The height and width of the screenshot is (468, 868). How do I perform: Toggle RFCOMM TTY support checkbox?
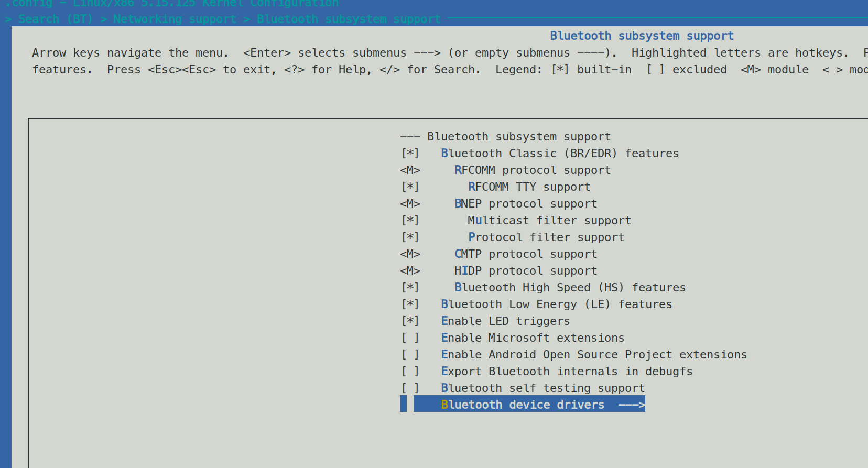[x=410, y=187]
